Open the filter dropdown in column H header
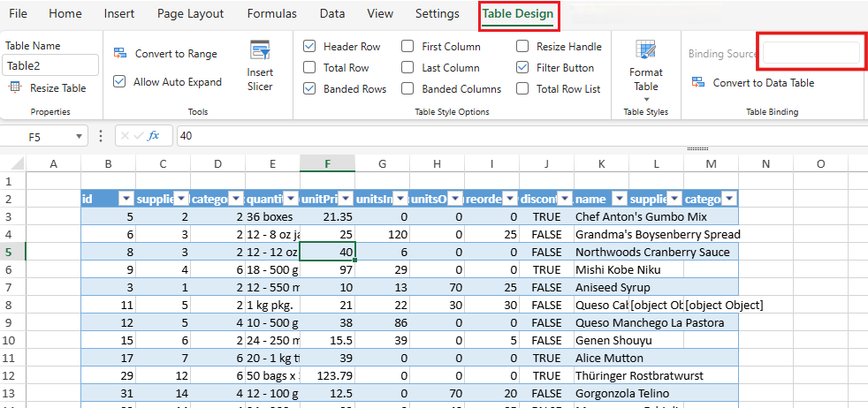The height and width of the screenshot is (408, 868). point(455,199)
